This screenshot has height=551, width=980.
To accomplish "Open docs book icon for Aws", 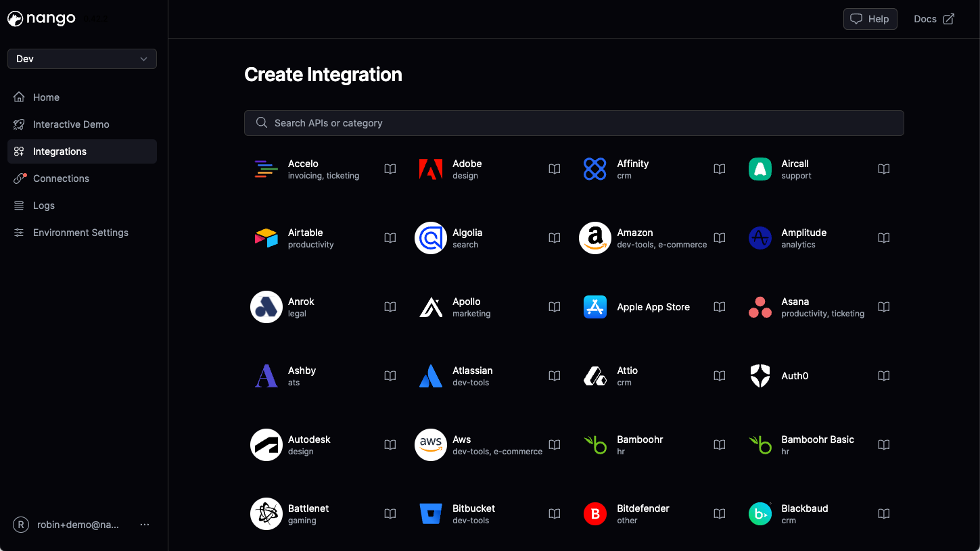I will point(555,445).
